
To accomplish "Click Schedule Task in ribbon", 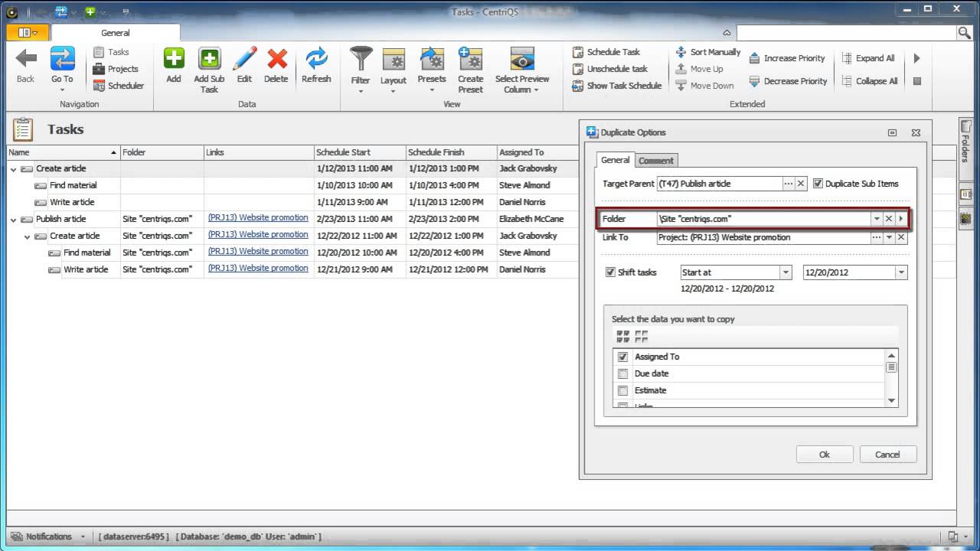I will click(x=606, y=52).
